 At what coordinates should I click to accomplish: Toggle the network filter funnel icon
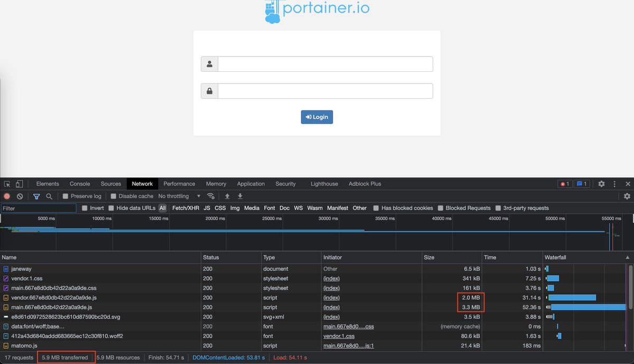(x=36, y=196)
